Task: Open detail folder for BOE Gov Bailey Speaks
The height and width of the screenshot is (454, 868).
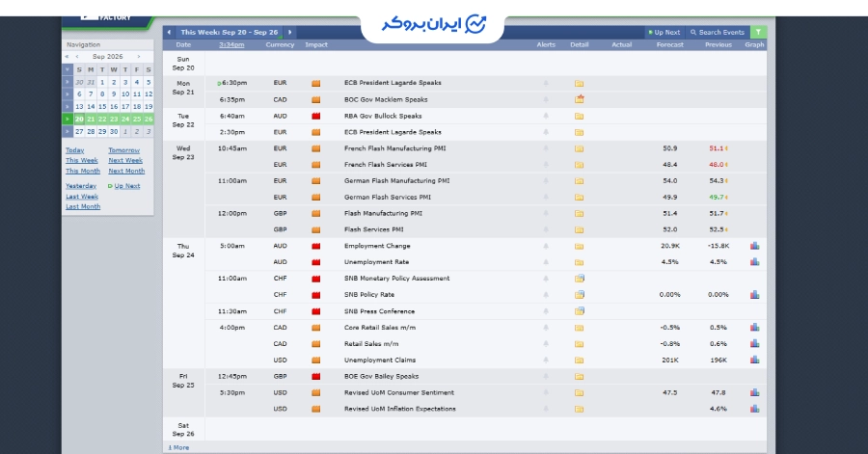Action: pos(579,377)
